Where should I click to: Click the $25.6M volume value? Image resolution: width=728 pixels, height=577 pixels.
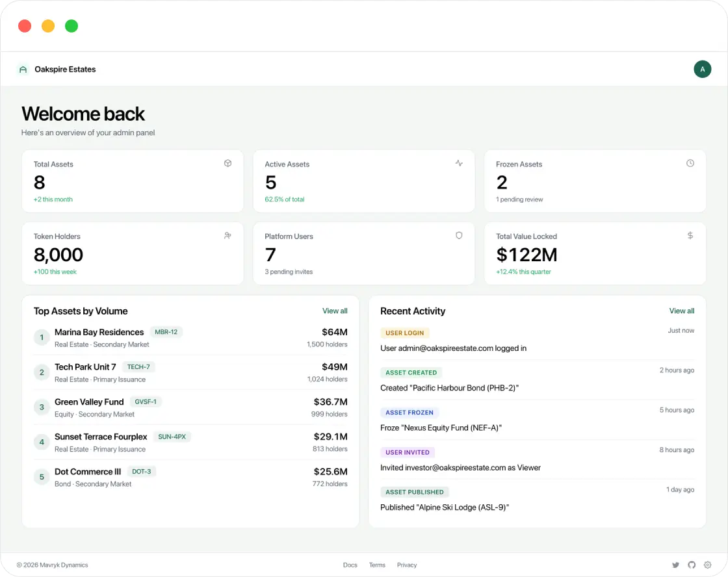pyautogui.click(x=330, y=471)
